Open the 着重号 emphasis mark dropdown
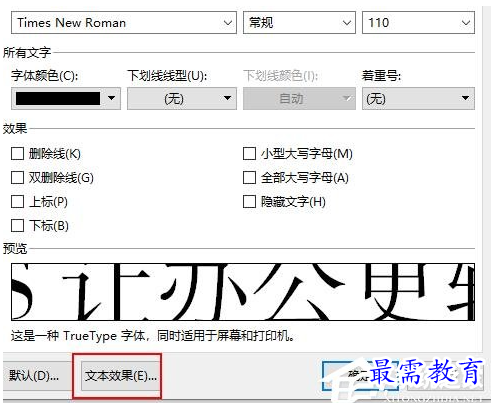Viewport: 491px width, 403px height. click(418, 98)
